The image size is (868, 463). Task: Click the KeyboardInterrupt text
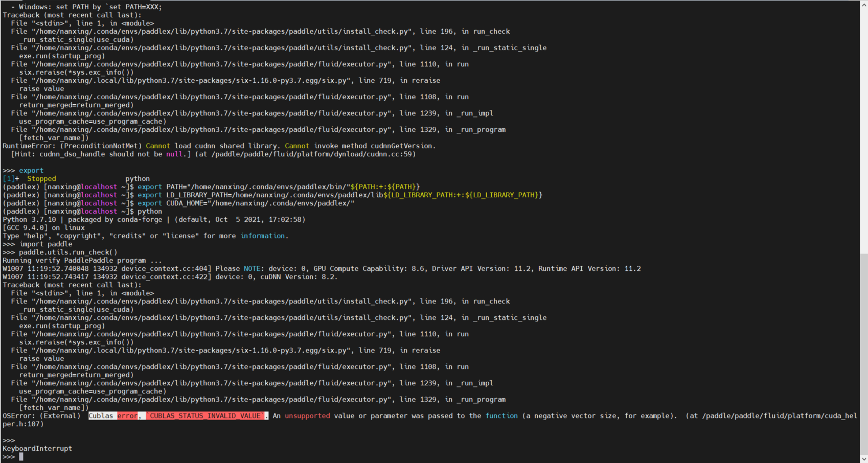(37, 448)
